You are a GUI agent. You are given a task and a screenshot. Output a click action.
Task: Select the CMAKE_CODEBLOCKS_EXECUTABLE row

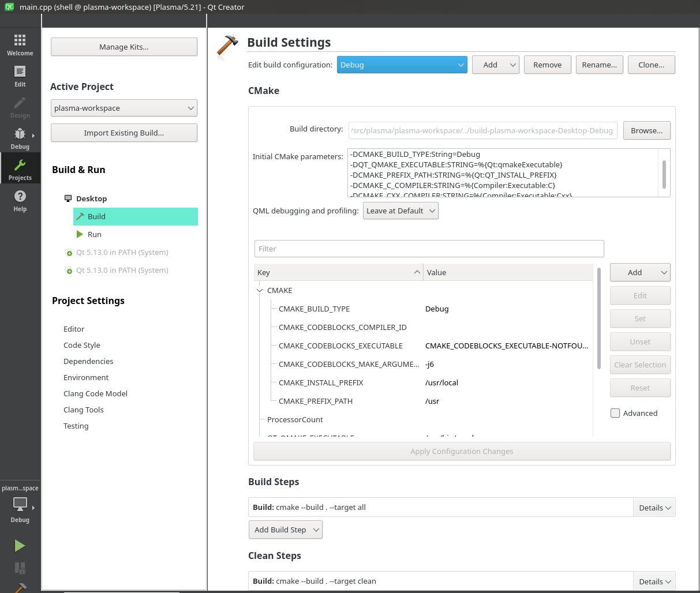point(424,346)
